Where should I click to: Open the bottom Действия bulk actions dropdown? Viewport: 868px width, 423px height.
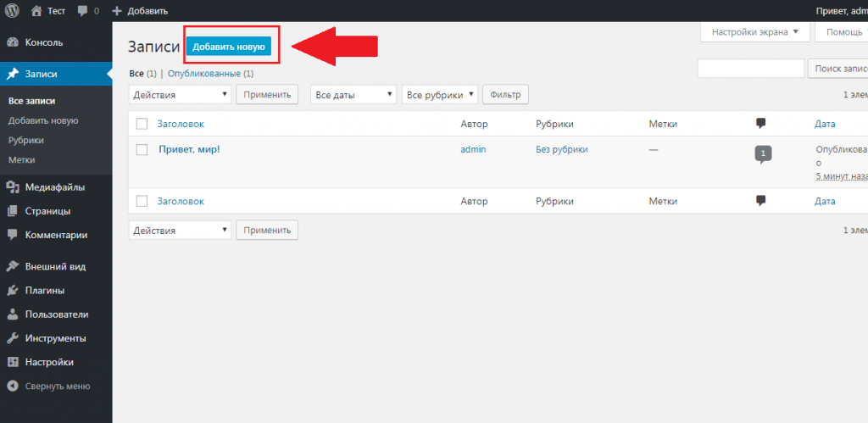click(180, 230)
